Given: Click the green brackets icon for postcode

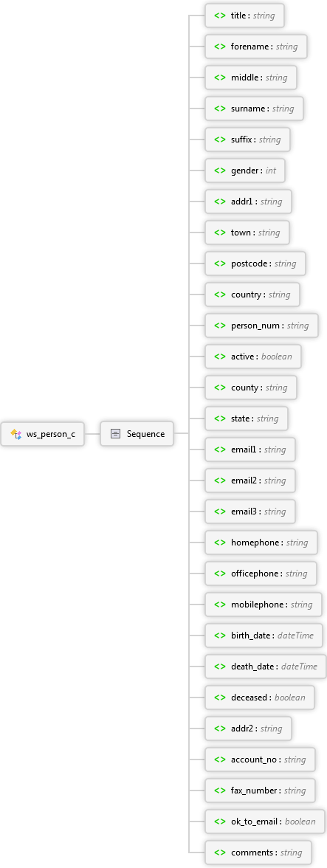Looking at the screenshot, I should pyautogui.click(x=220, y=263).
